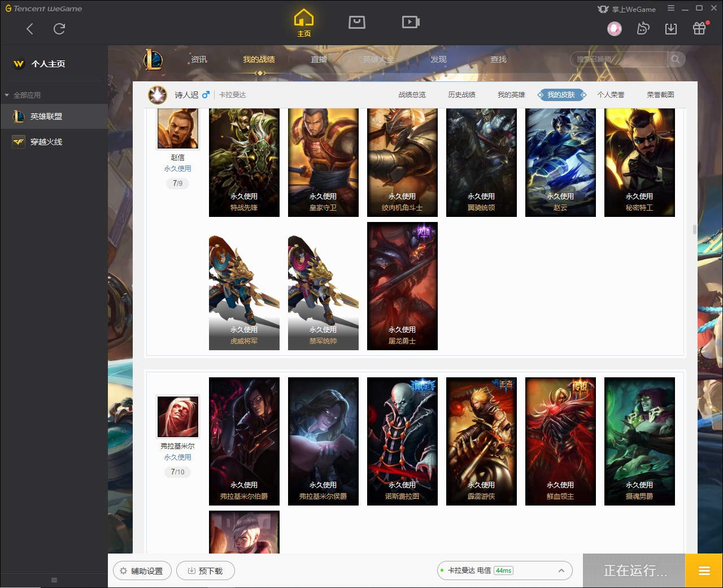Open the 秘密特工 skin card
Image resolution: width=723 pixels, height=588 pixels.
pos(639,163)
